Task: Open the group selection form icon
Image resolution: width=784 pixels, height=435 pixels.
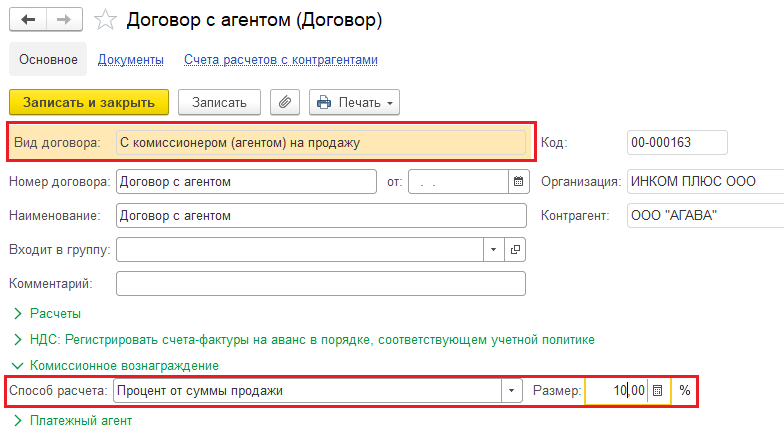Action: click(x=516, y=249)
